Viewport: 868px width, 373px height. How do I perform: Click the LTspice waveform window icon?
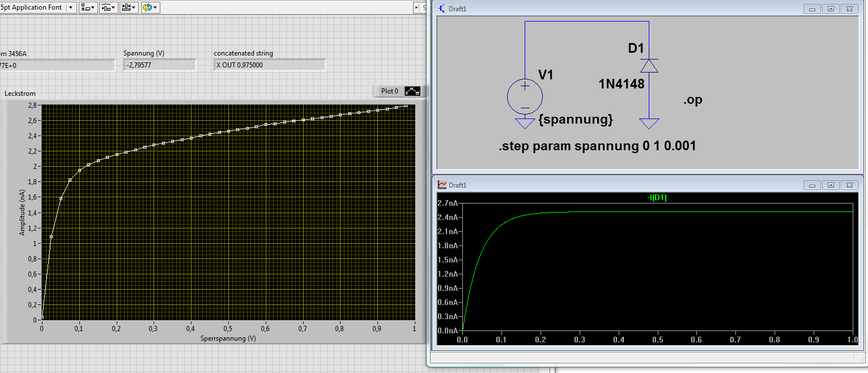(442, 185)
